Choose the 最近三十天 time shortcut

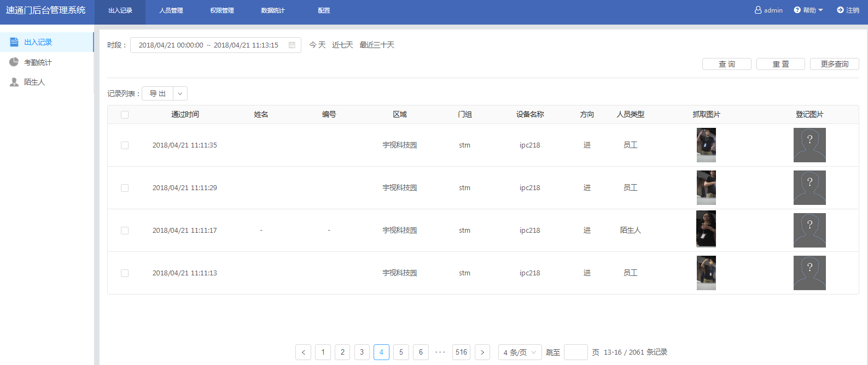377,45
